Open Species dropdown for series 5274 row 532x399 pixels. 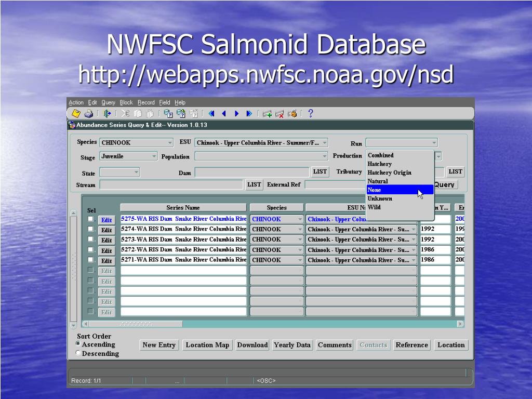300,229
